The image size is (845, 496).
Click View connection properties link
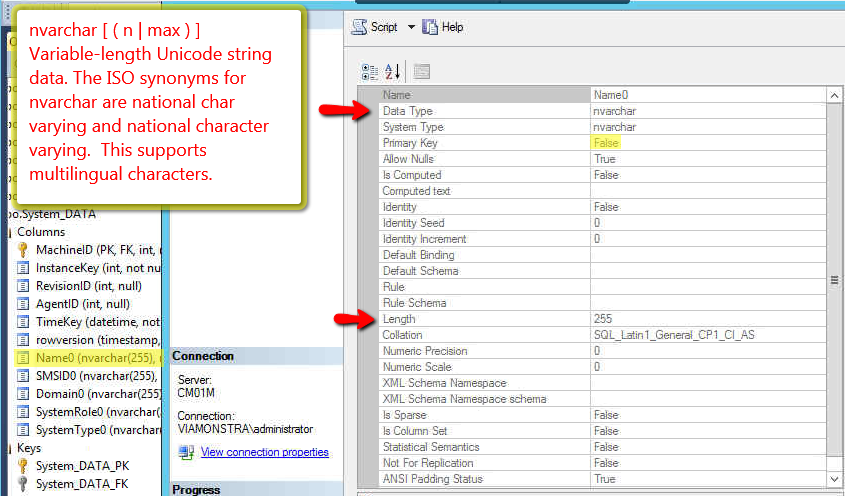[264, 452]
